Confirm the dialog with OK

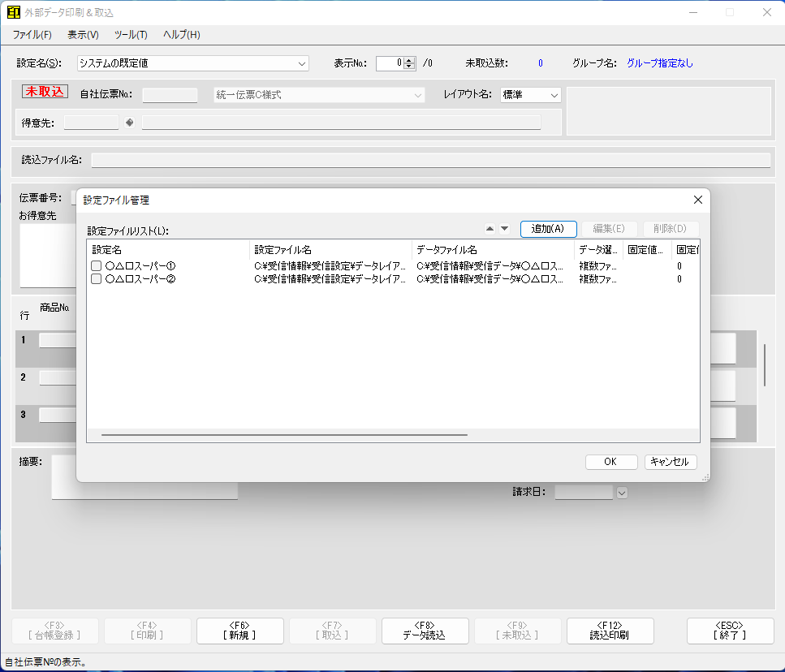click(x=610, y=462)
